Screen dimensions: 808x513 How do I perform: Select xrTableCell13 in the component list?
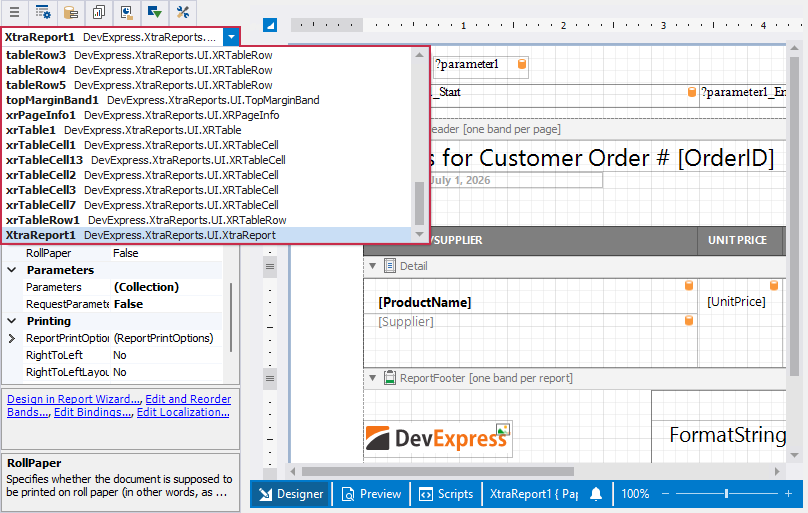click(x=208, y=160)
